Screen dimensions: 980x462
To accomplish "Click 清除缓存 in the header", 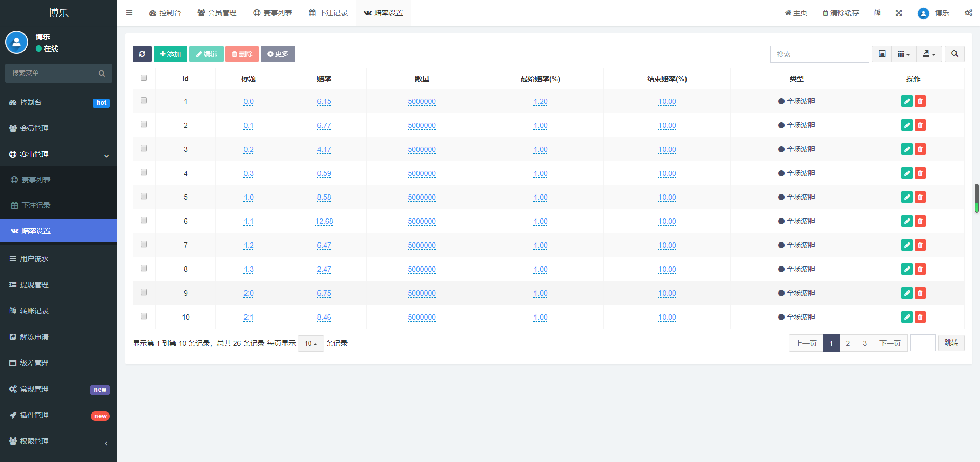I will click(x=841, y=13).
